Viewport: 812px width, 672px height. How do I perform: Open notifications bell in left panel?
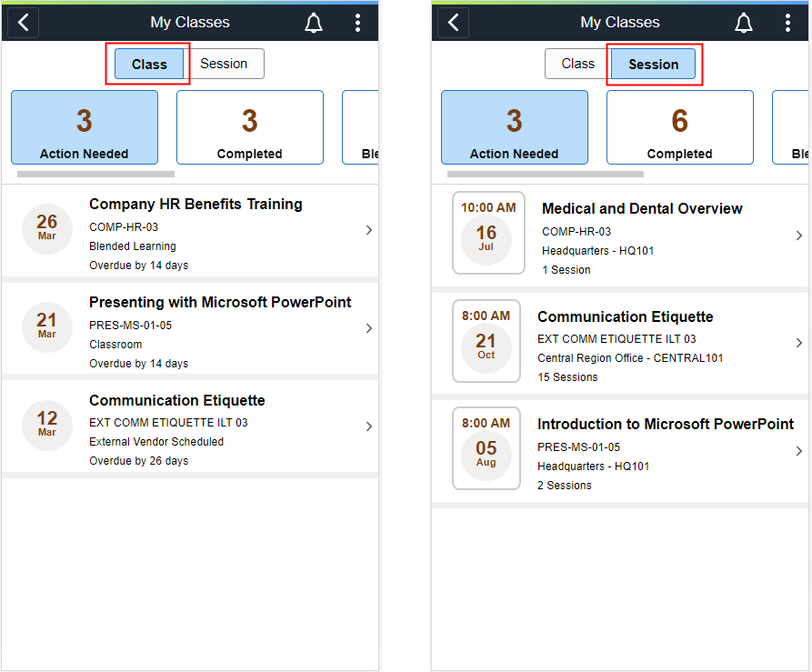click(314, 23)
